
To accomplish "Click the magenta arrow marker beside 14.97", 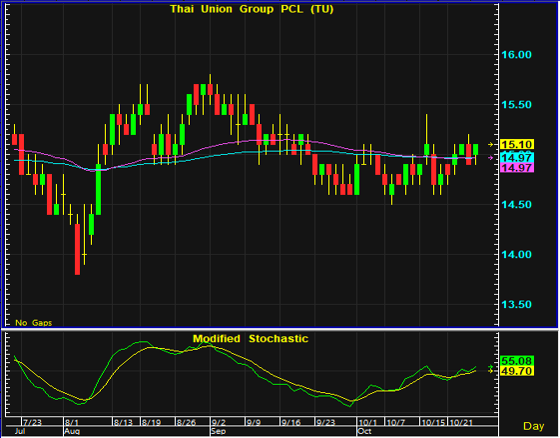I will pyautogui.click(x=491, y=158).
